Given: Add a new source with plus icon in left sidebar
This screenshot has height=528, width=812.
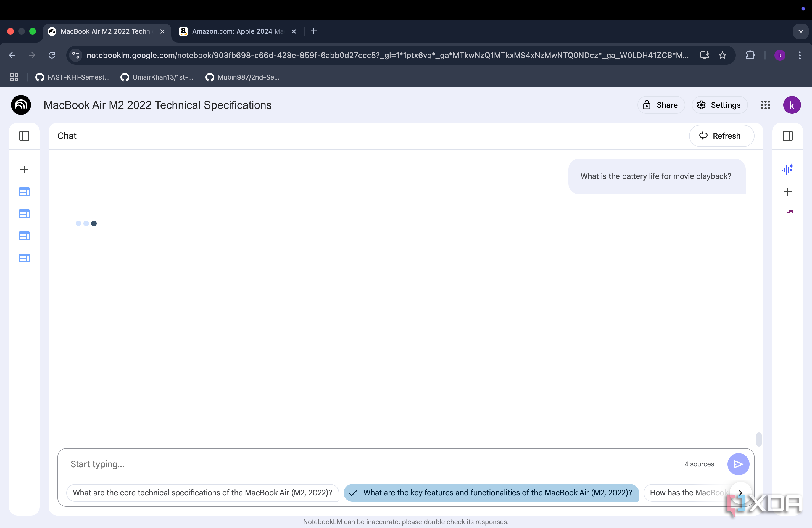Looking at the screenshot, I should click(x=24, y=170).
